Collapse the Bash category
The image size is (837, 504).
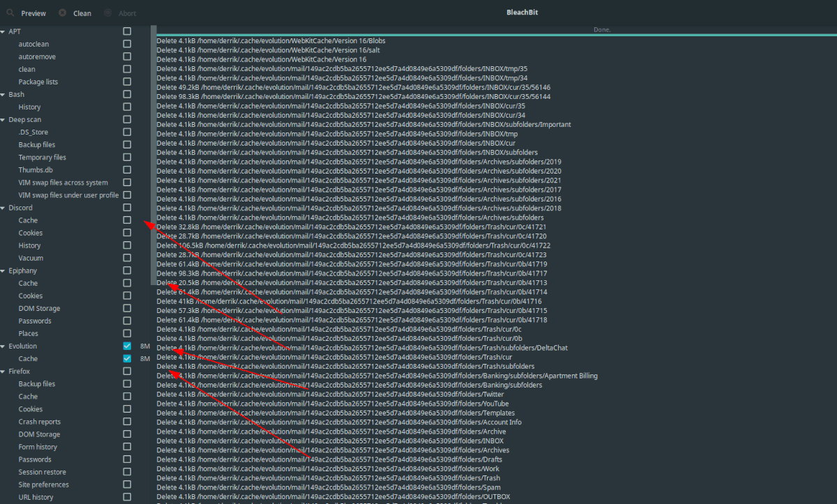3,94
